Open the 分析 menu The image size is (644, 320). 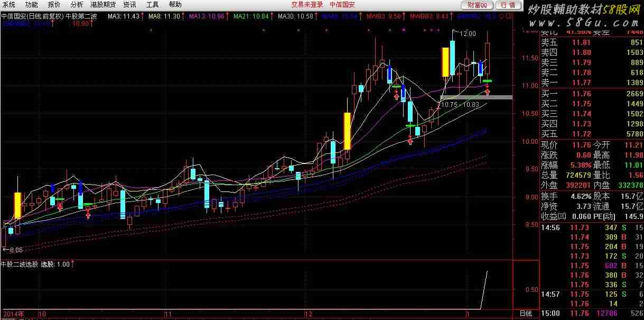coord(77,4)
